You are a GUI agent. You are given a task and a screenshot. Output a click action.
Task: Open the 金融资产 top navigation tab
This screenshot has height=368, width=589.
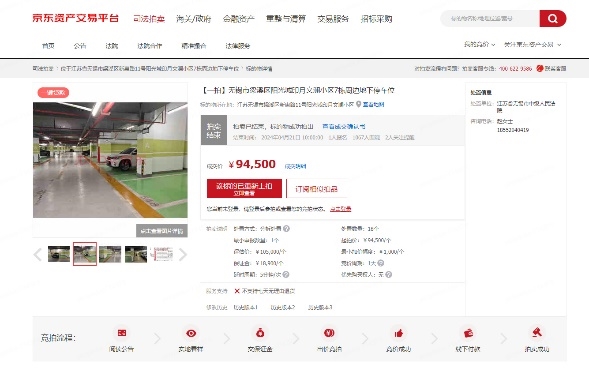pos(239,19)
